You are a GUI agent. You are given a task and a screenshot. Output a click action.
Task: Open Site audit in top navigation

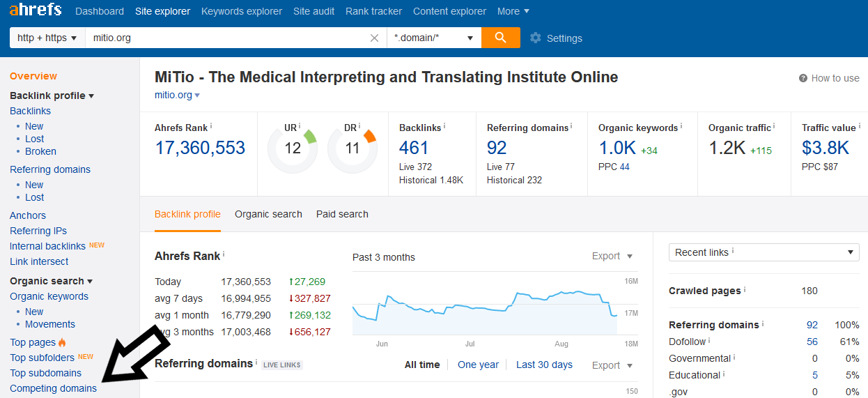click(313, 11)
